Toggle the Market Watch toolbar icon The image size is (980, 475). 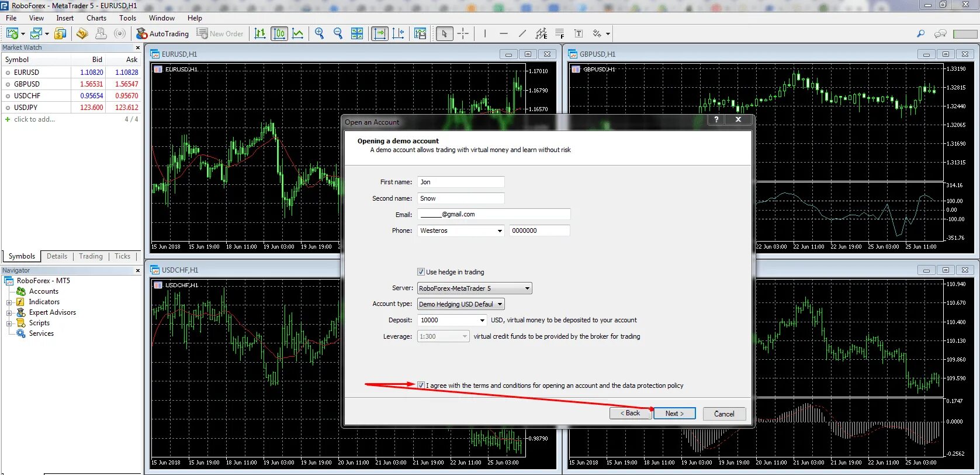coord(60,34)
